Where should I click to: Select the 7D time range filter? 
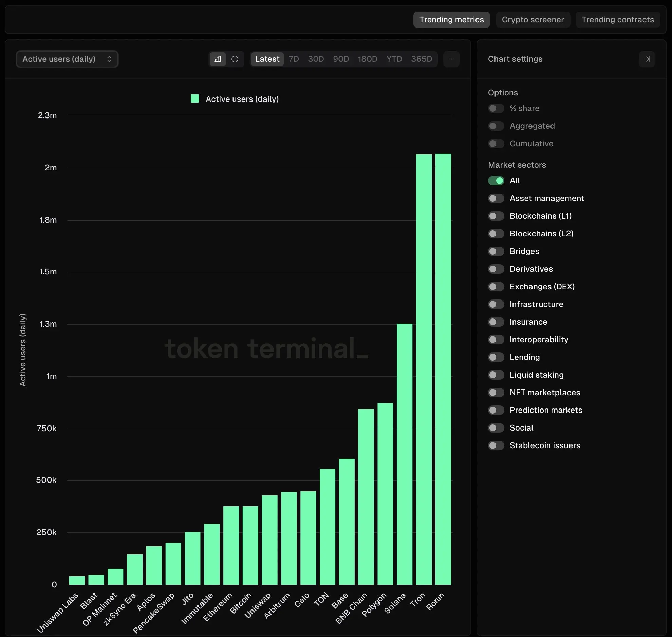(x=293, y=59)
